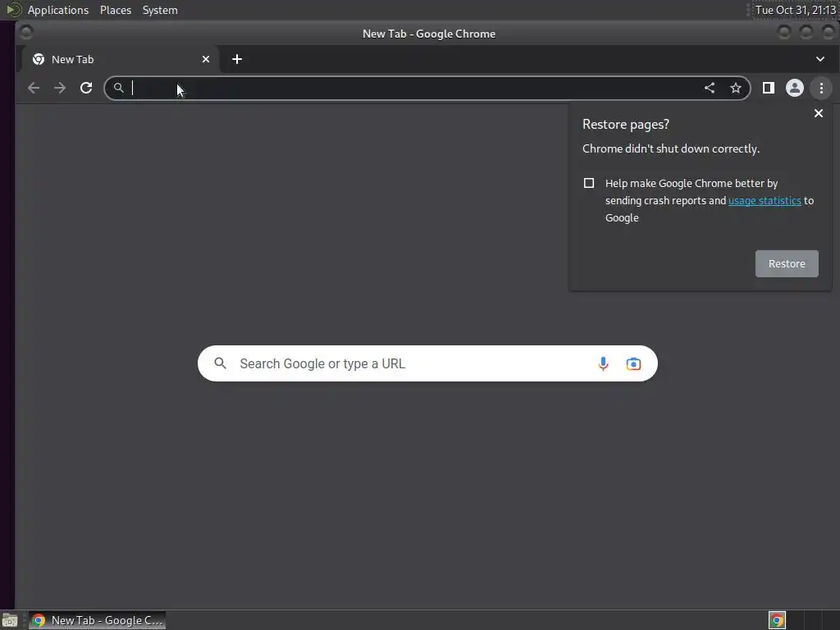The width and height of the screenshot is (840, 630).
Task: Go forward with the forward arrow
Action: click(x=59, y=88)
